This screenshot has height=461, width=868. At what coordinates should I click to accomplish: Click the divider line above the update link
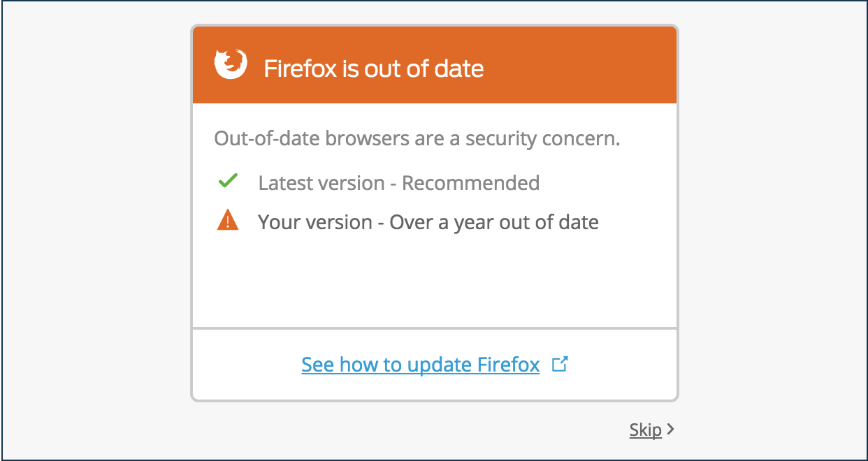pyautogui.click(x=433, y=328)
